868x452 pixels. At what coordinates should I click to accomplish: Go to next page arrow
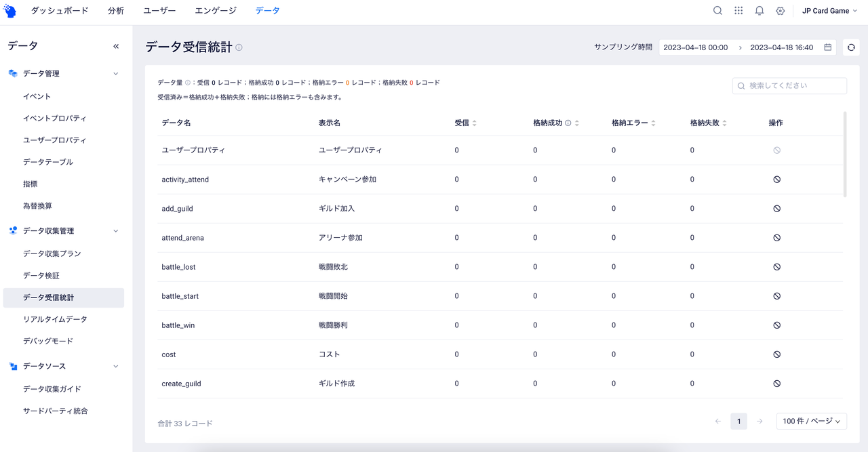pyautogui.click(x=759, y=422)
